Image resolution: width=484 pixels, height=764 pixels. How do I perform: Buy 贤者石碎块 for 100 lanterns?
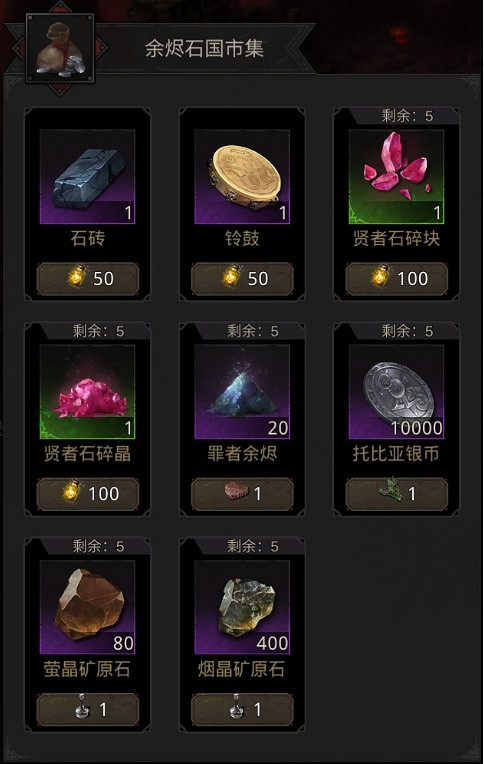point(397,279)
